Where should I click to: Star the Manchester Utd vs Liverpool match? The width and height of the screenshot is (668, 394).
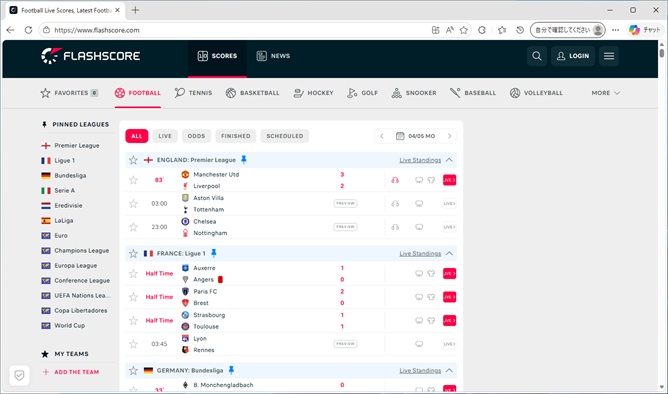coord(133,180)
